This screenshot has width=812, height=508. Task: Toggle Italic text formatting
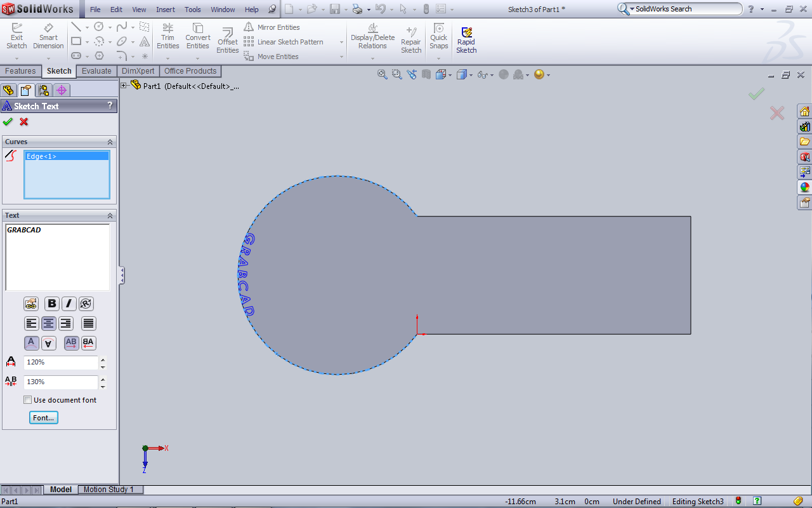69,304
